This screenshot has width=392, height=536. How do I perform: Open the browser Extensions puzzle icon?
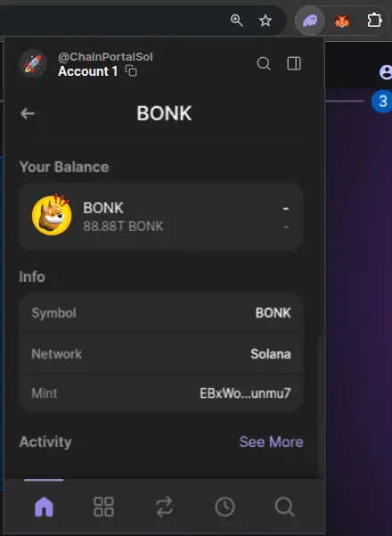(x=374, y=21)
